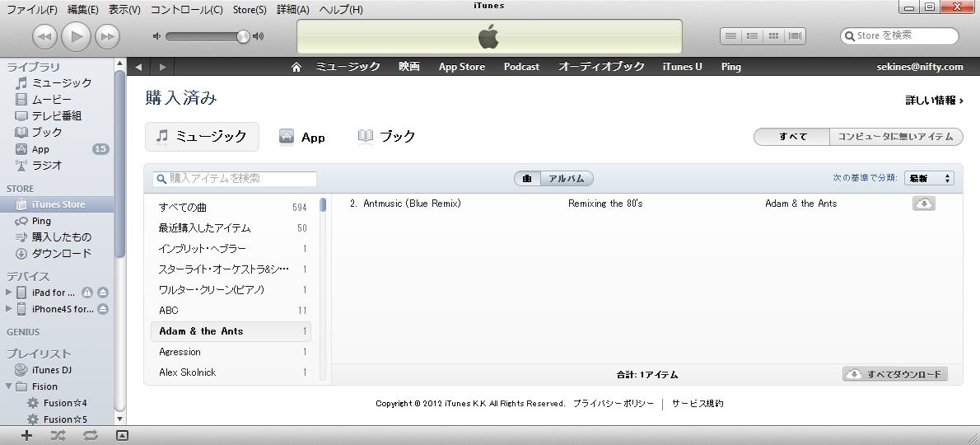Screen dimensions: 980x445
Task: Create a new playlist with plus button
Action: pyautogui.click(x=26, y=436)
